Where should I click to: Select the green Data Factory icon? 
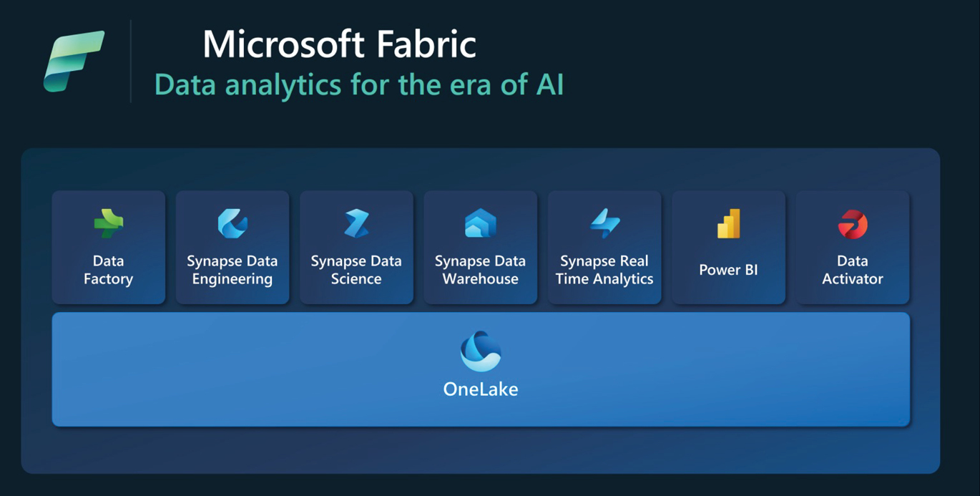[109, 223]
